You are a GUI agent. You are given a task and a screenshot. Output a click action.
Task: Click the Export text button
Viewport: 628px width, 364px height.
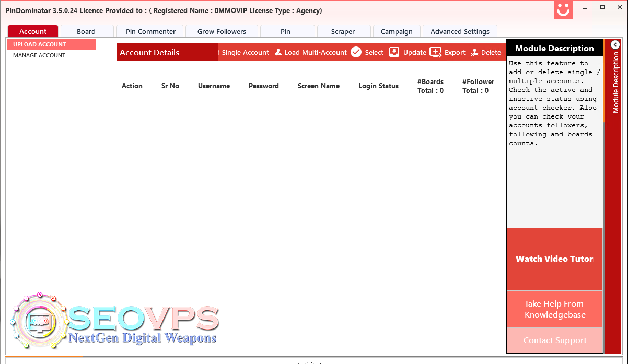[455, 52]
